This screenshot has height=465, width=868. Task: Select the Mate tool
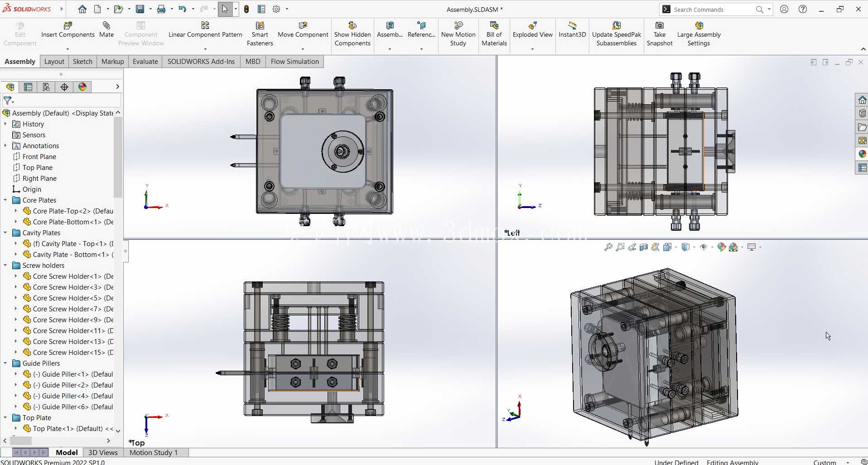pyautogui.click(x=106, y=29)
